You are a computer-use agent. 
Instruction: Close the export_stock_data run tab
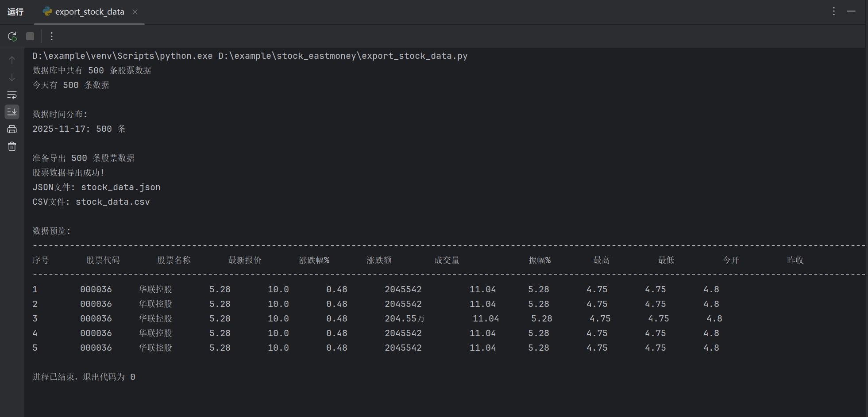click(135, 12)
